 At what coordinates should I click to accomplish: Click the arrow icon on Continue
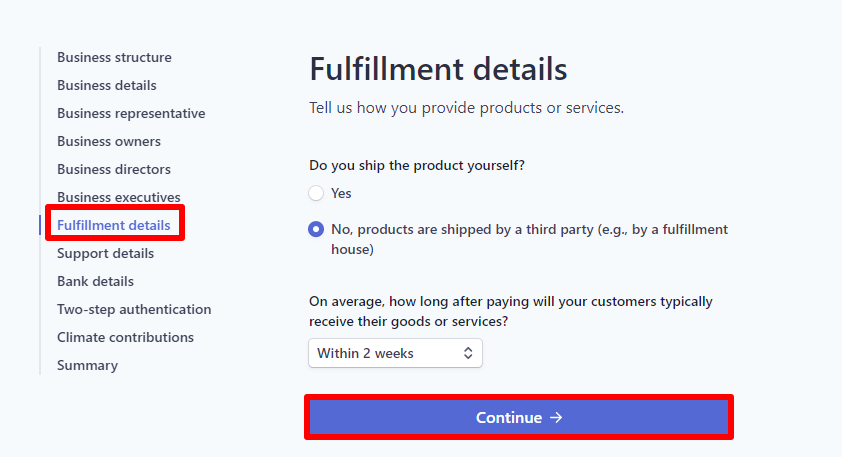point(557,417)
